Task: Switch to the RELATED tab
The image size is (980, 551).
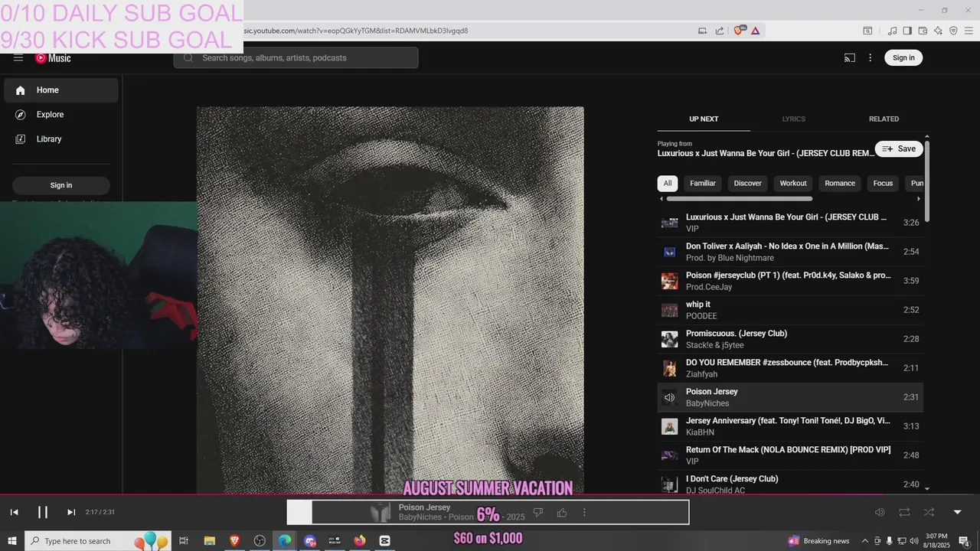Action: 884,119
